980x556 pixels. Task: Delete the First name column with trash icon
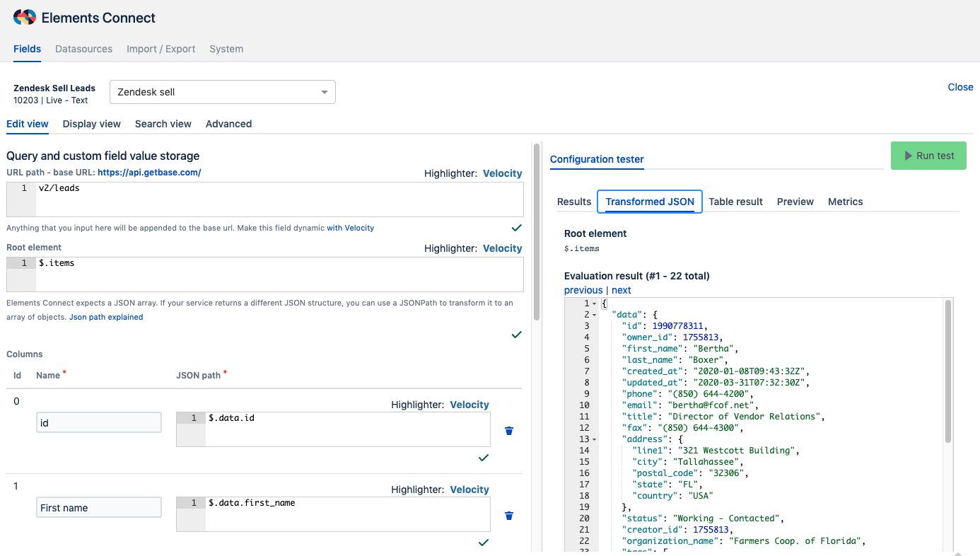click(x=508, y=516)
